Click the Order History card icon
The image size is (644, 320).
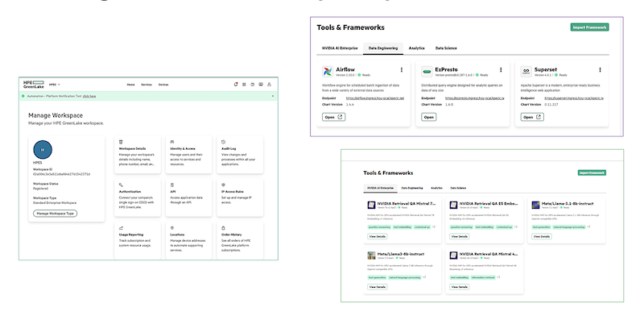click(224, 228)
